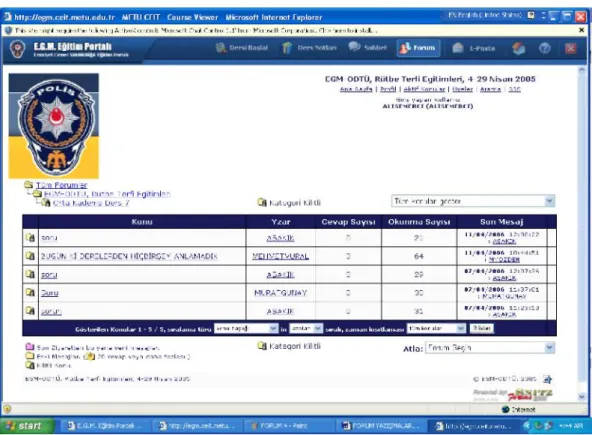The width and height of the screenshot is (592, 435).
Task: Click the E.G.M. police emblem in the header
Action: (17, 49)
